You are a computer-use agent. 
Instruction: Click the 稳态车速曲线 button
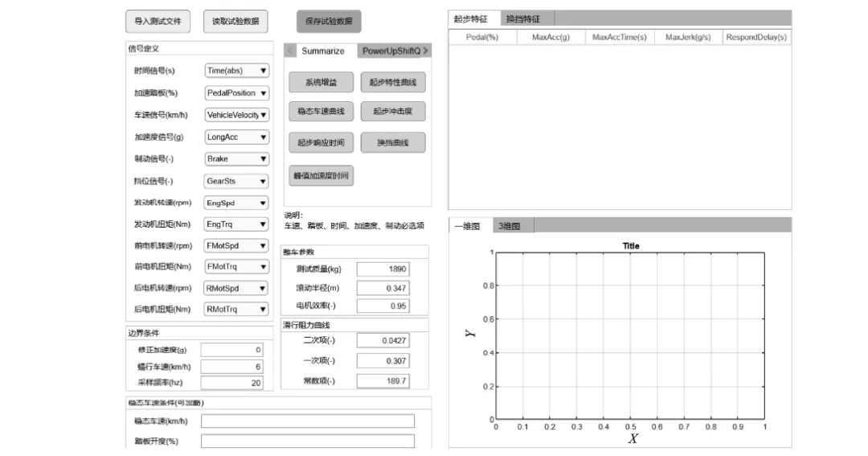click(321, 111)
